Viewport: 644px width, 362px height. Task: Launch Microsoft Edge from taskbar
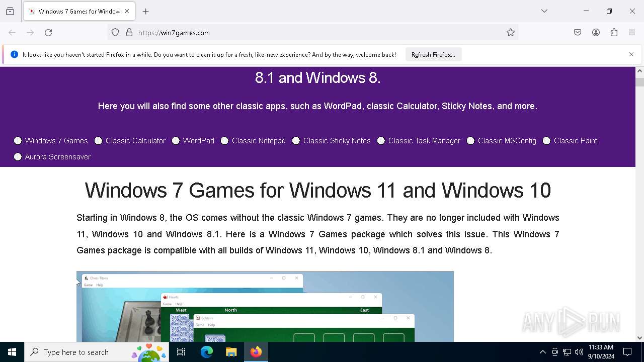207,352
